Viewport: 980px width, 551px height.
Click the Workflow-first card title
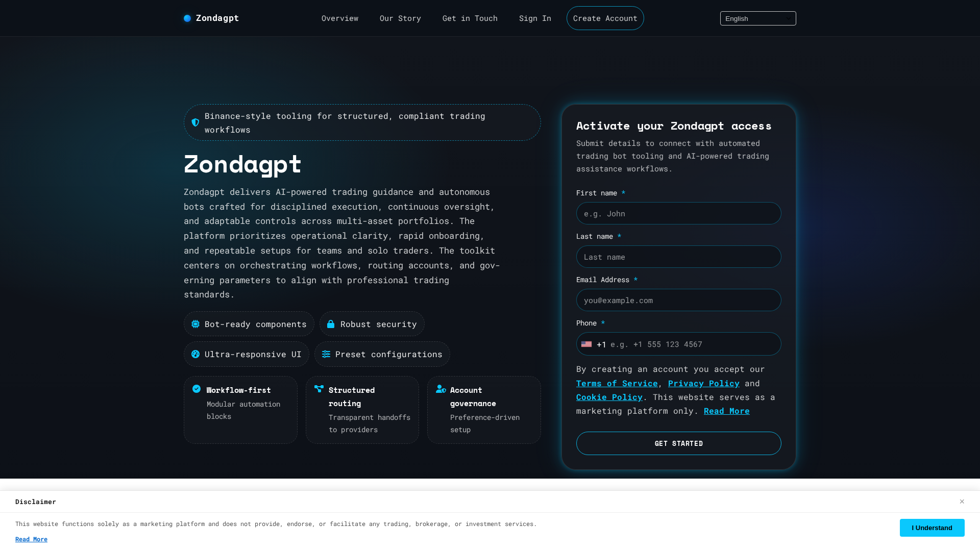tap(239, 390)
